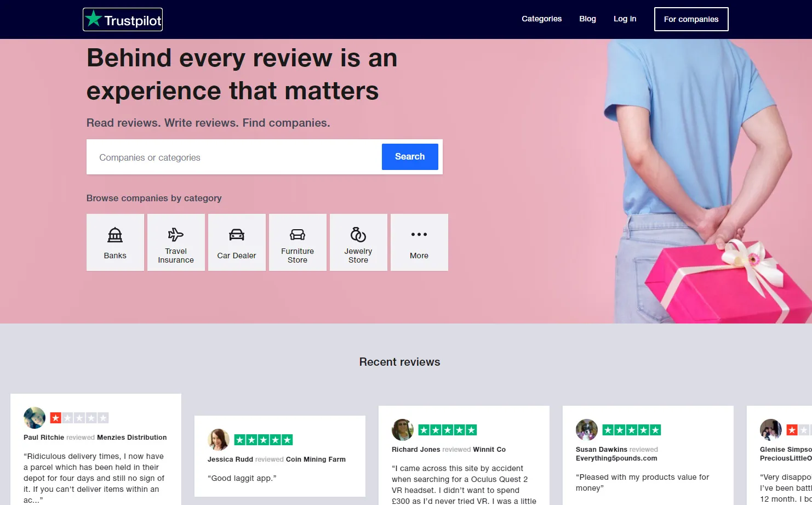Viewport: 812px width, 505px height.
Task: Open the Banks category tile
Action: click(115, 242)
